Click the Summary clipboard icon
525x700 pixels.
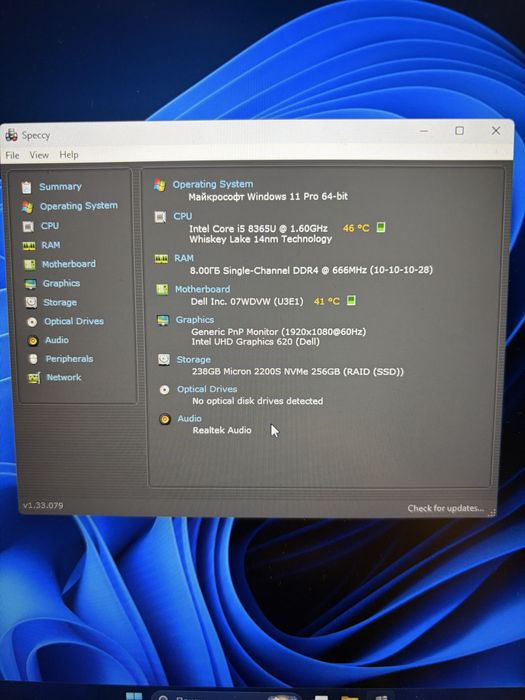[x=26, y=187]
